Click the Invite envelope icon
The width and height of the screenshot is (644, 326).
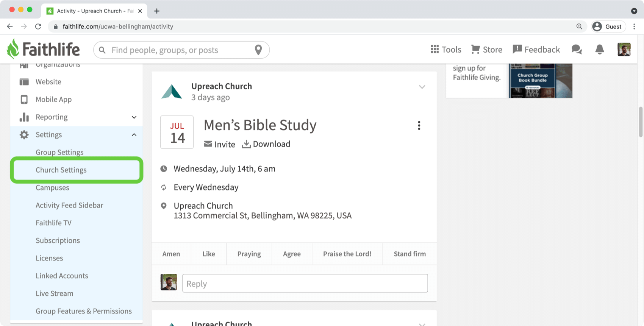point(208,144)
